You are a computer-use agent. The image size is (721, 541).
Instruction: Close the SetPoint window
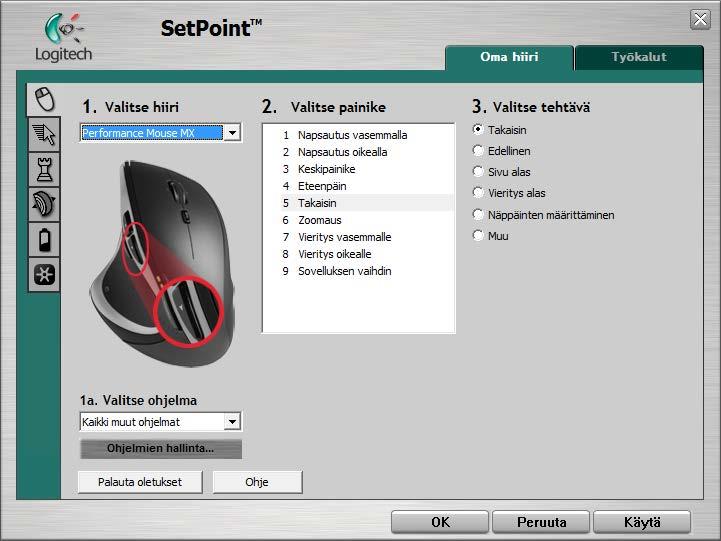coord(700,19)
